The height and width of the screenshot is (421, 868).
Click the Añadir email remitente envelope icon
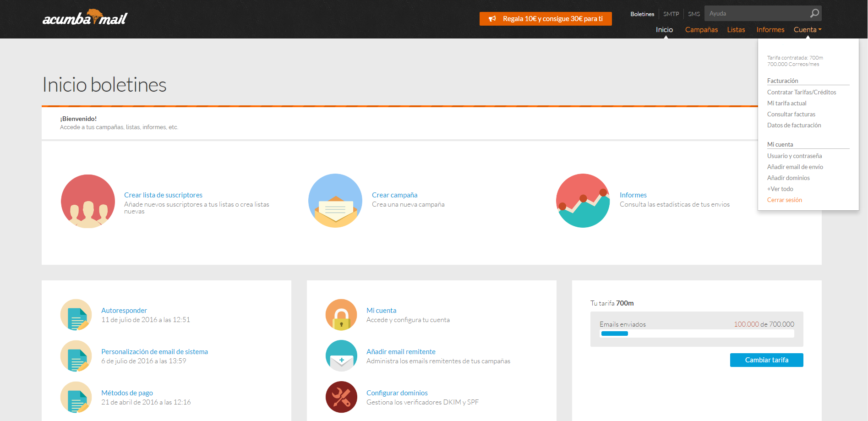click(x=341, y=356)
